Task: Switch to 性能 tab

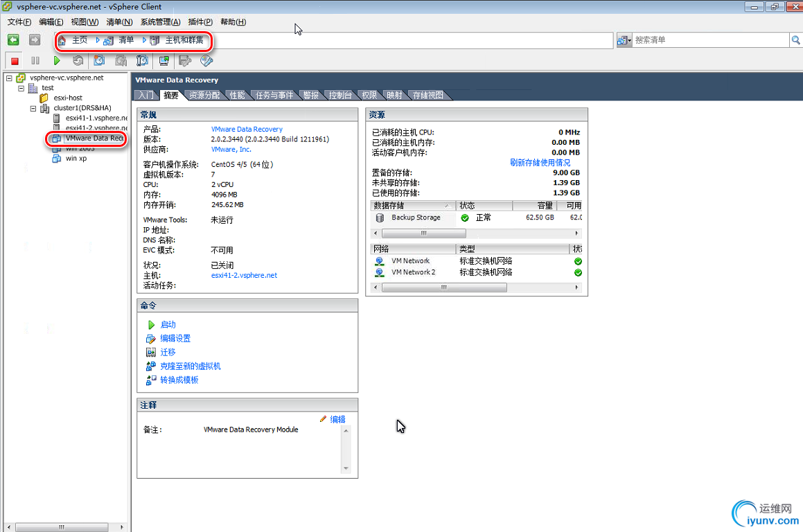Action: [x=237, y=95]
